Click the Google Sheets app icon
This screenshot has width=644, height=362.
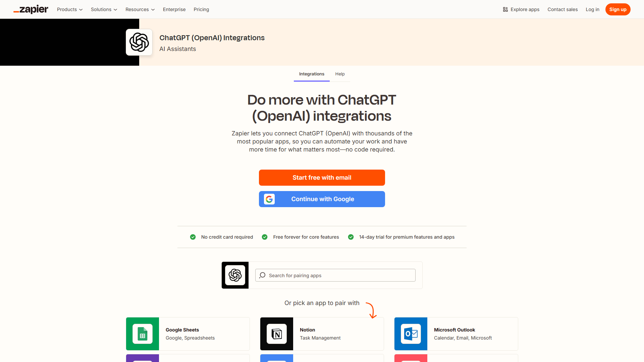[143, 334]
